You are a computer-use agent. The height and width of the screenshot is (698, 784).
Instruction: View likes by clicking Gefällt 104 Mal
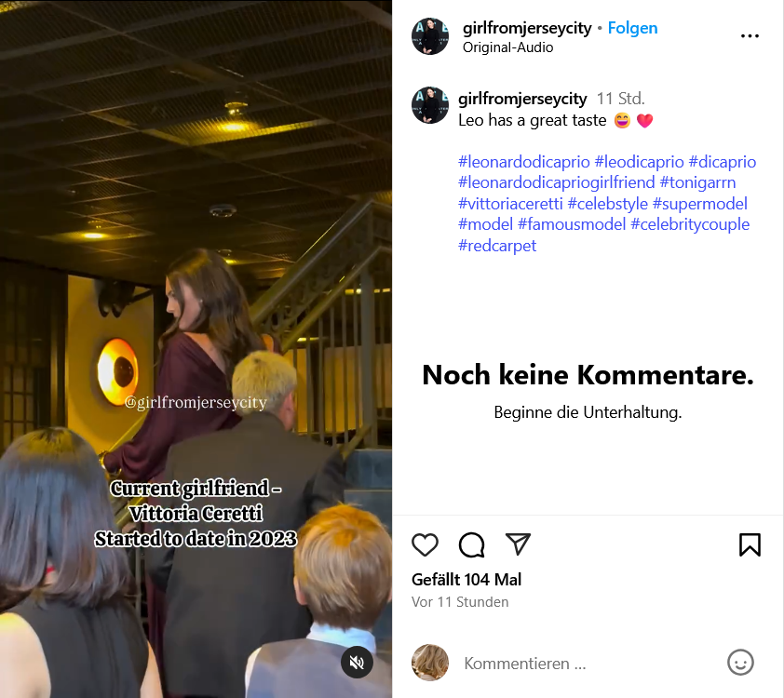point(466,580)
